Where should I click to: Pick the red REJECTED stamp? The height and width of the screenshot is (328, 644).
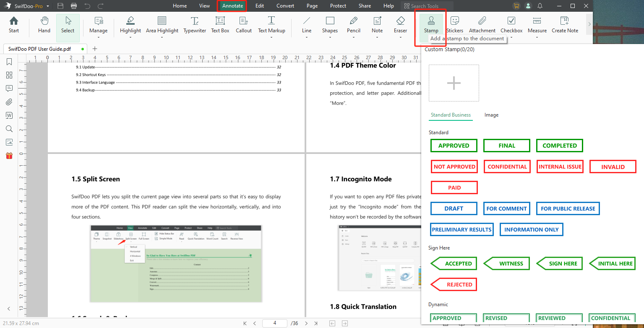pos(454,284)
